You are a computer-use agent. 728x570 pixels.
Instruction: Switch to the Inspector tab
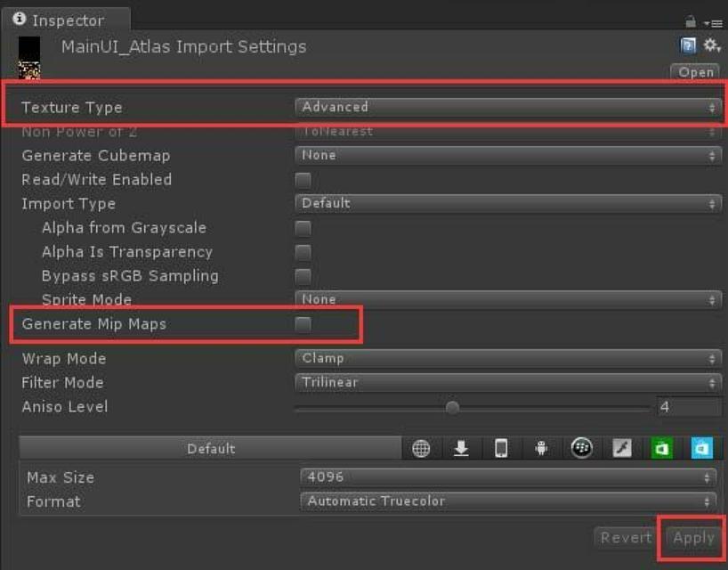(x=62, y=20)
